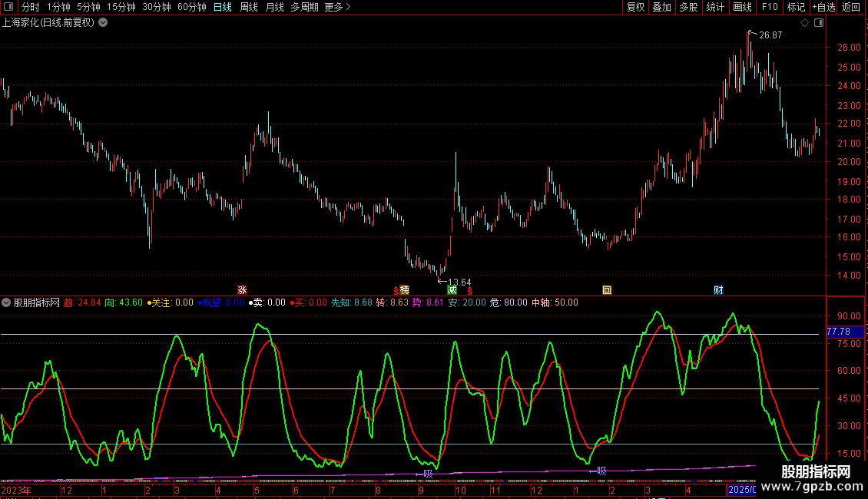Click the 2023年 date axis label
The height and width of the screenshot is (499, 868).
tap(16, 490)
